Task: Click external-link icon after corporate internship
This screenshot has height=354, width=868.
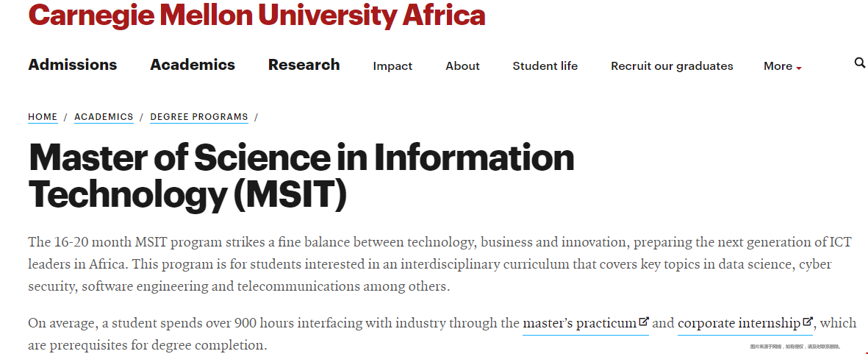Action: (x=808, y=321)
